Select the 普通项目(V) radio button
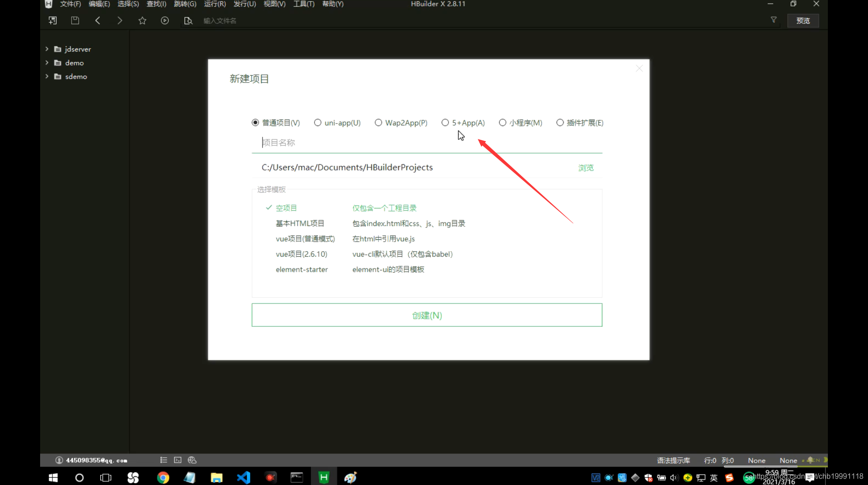This screenshot has height=485, width=868. point(255,123)
